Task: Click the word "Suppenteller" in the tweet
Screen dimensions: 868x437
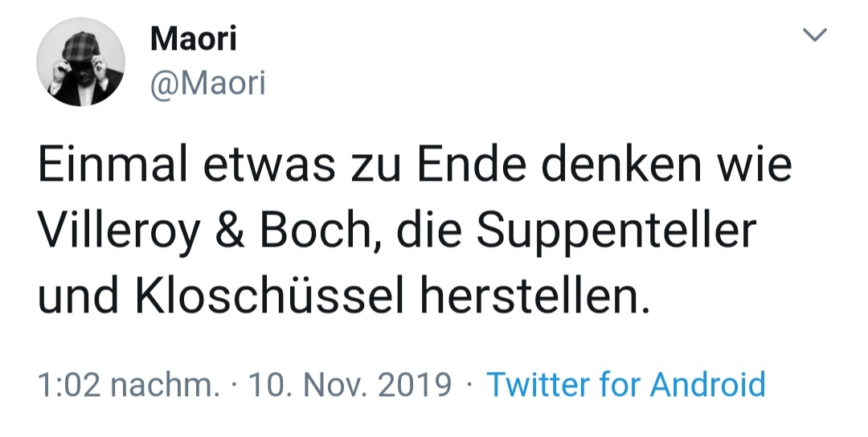Action: pos(616,232)
